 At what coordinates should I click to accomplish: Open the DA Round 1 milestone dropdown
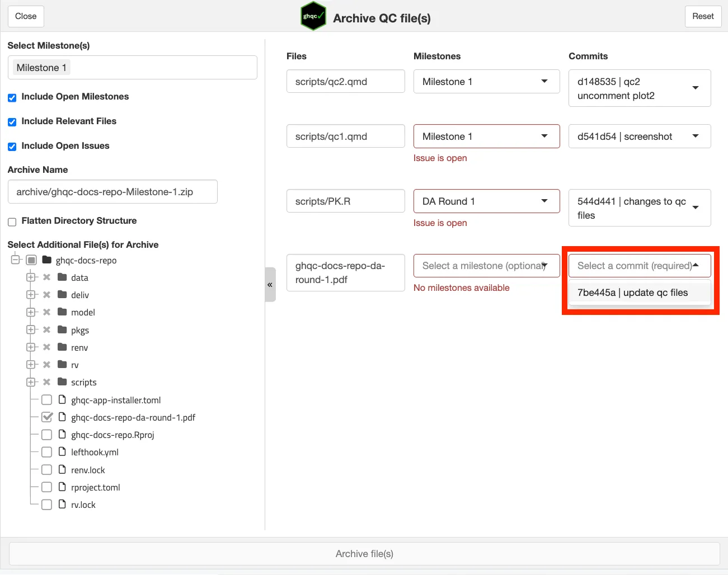pos(486,201)
